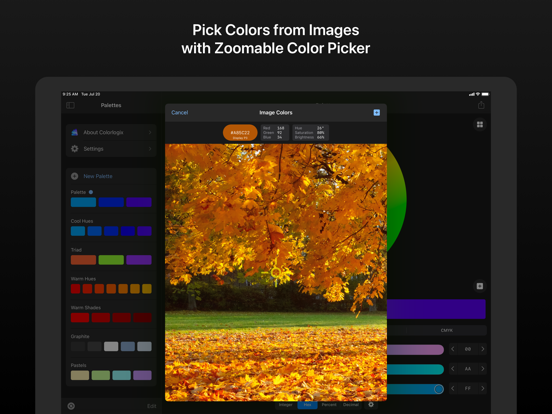
Task: Decrease the FF value with the left arrow
Action: (x=453, y=388)
